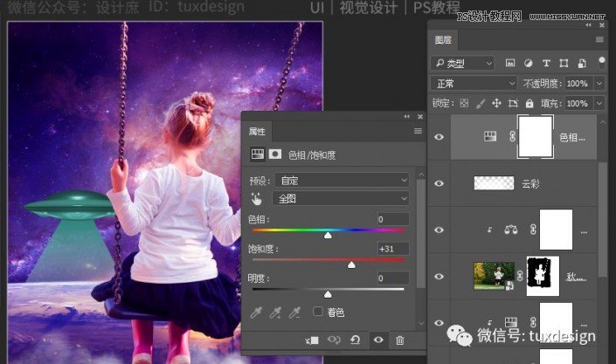Switch to the mask icon in Properties
This screenshot has height=364, width=616.
coord(275,154)
